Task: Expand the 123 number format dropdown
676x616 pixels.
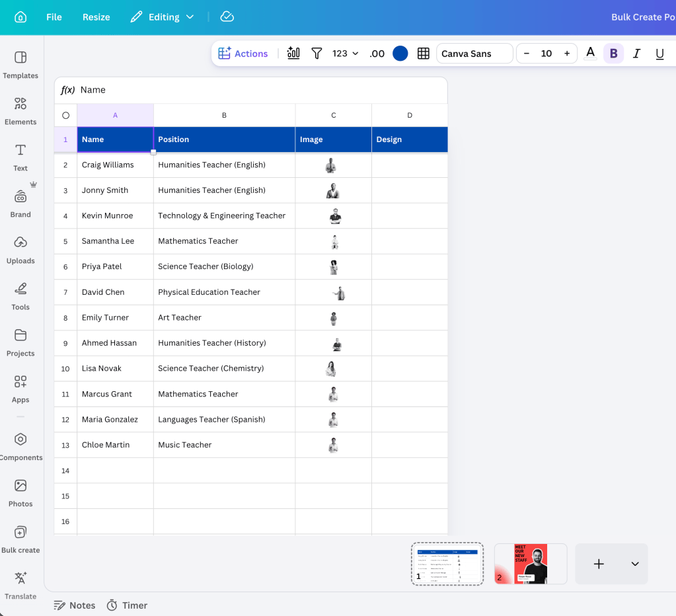Action: [345, 54]
